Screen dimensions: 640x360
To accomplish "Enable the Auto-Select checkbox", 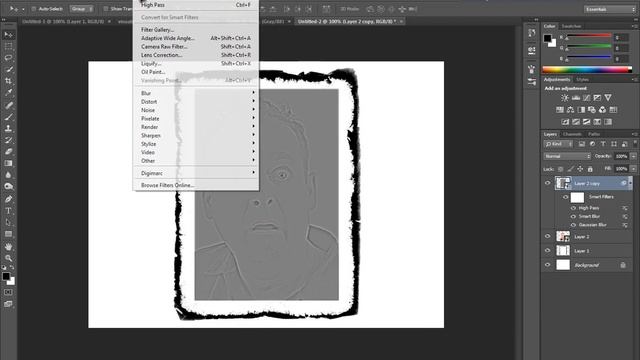I will [34, 9].
